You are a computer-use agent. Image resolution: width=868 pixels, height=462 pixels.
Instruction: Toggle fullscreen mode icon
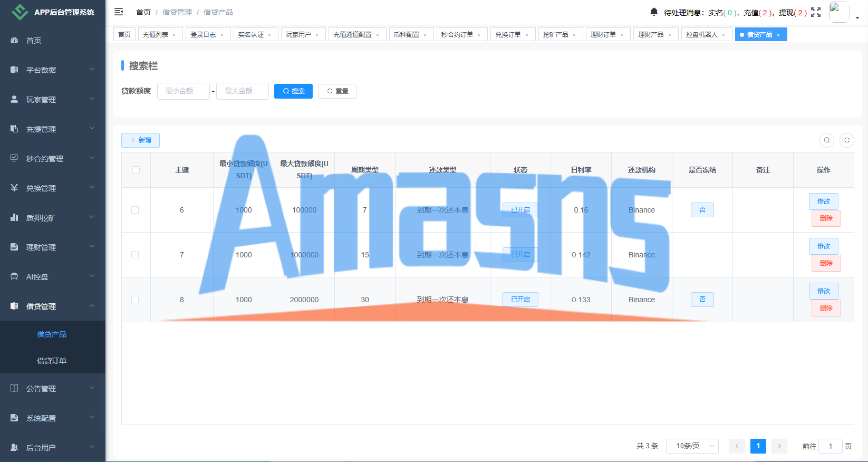point(816,12)
